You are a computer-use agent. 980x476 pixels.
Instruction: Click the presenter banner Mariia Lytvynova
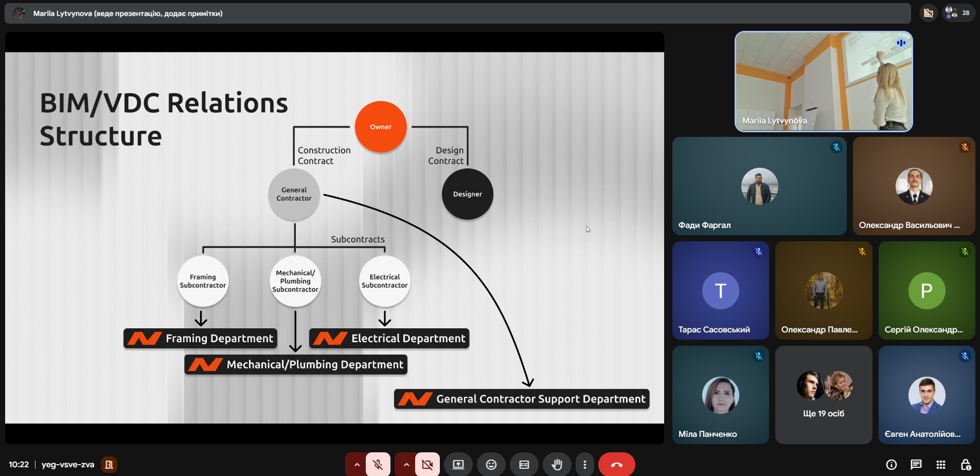click(x=457, y=13)
